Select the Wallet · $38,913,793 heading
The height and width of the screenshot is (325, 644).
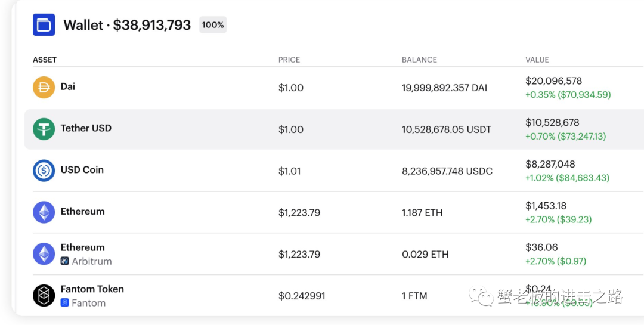tap(127, 25)
